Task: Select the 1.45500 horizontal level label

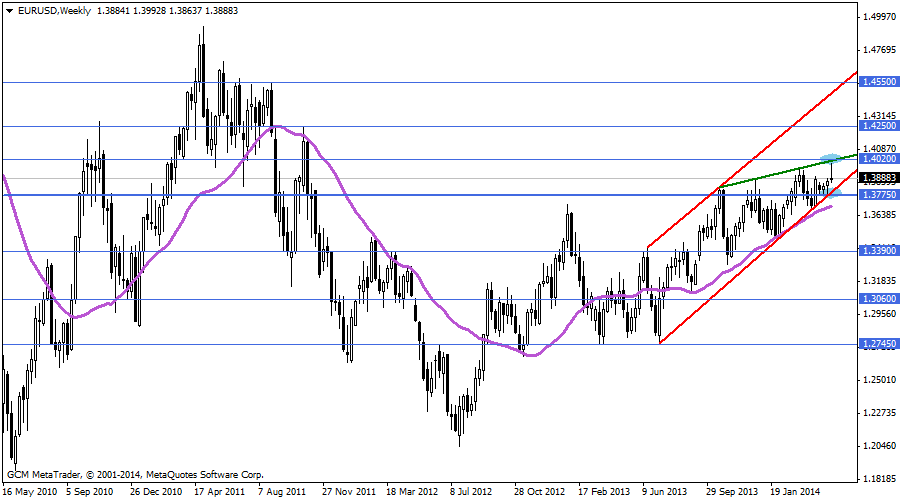Action: click(x=878, y=83)
